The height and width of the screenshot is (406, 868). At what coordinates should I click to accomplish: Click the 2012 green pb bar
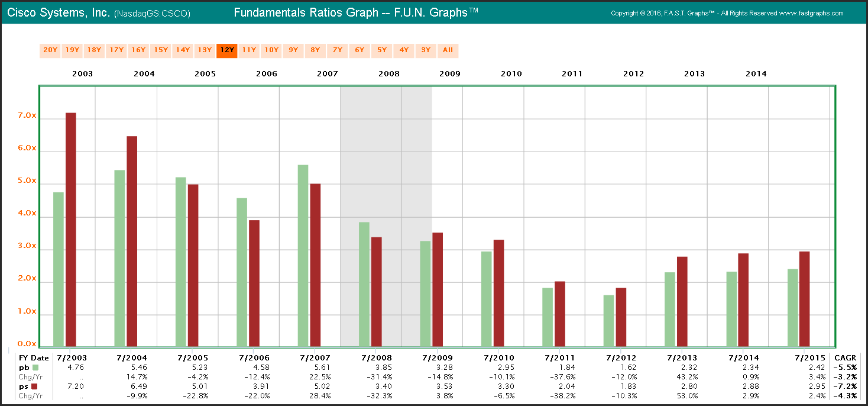pyautogui.click(x=608, y=320)
